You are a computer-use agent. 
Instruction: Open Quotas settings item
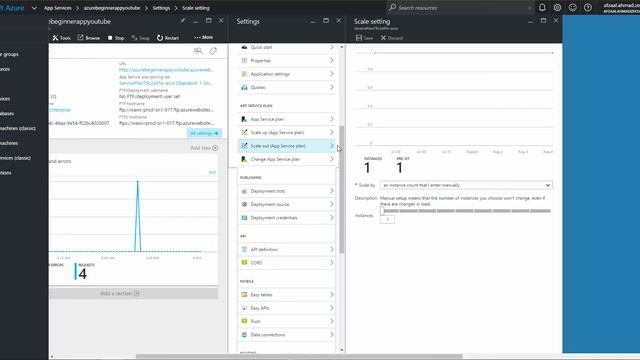pos(287,87)
